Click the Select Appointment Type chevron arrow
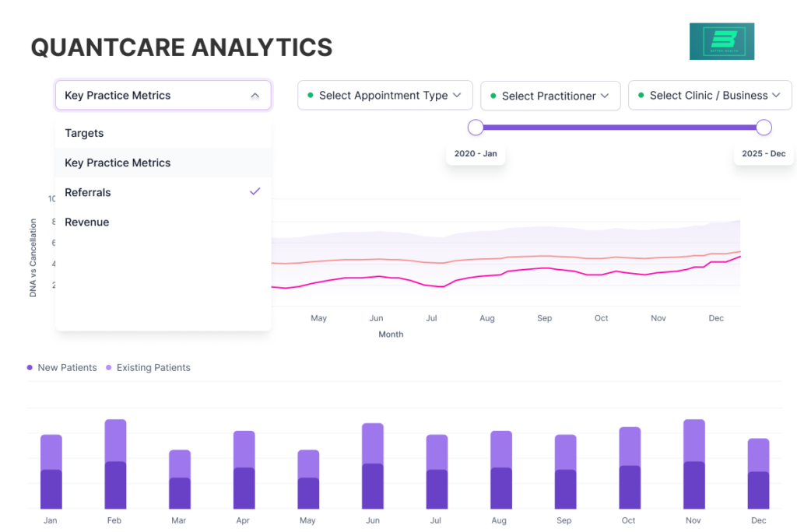The height and width of the screenshot is (532, 797). 457,95
